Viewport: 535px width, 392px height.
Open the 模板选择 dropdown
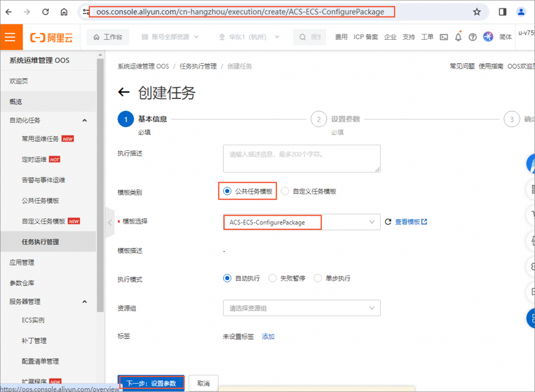pos(301,222)
